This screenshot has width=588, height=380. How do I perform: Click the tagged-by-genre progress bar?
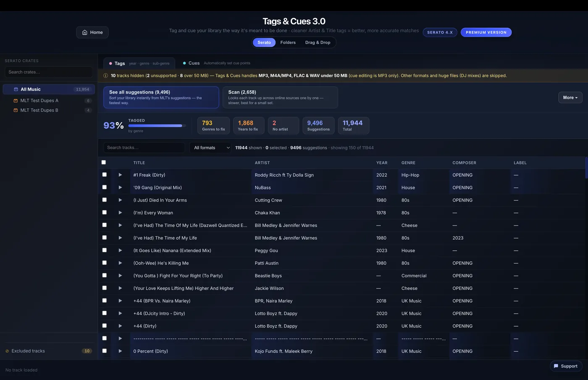coord(157,126)
